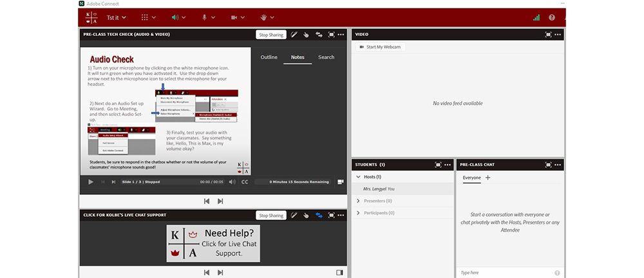Click the webcam icon in top toolbar
The image size is (644, 278).
(x=234, y=17)
